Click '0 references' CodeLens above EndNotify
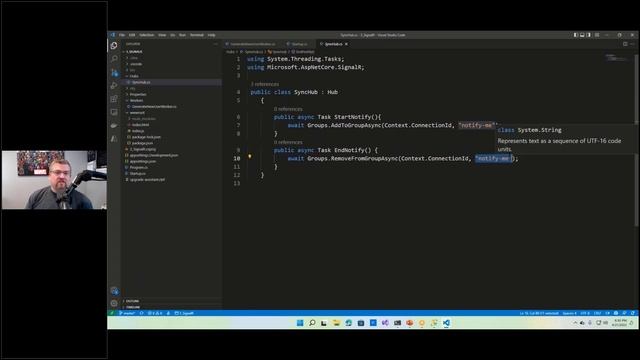640x360 pixels. tap(288, 142)
